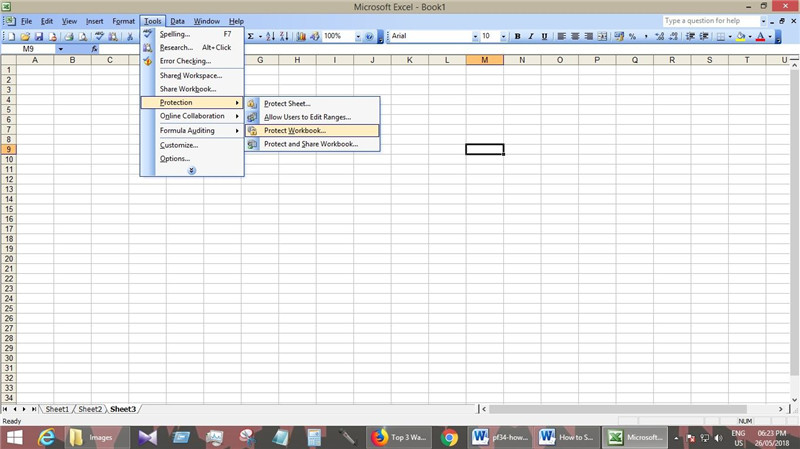Open Google Chrome from the taskbar
The height and width of the screenshot is (449, 800).
(449, 437)
